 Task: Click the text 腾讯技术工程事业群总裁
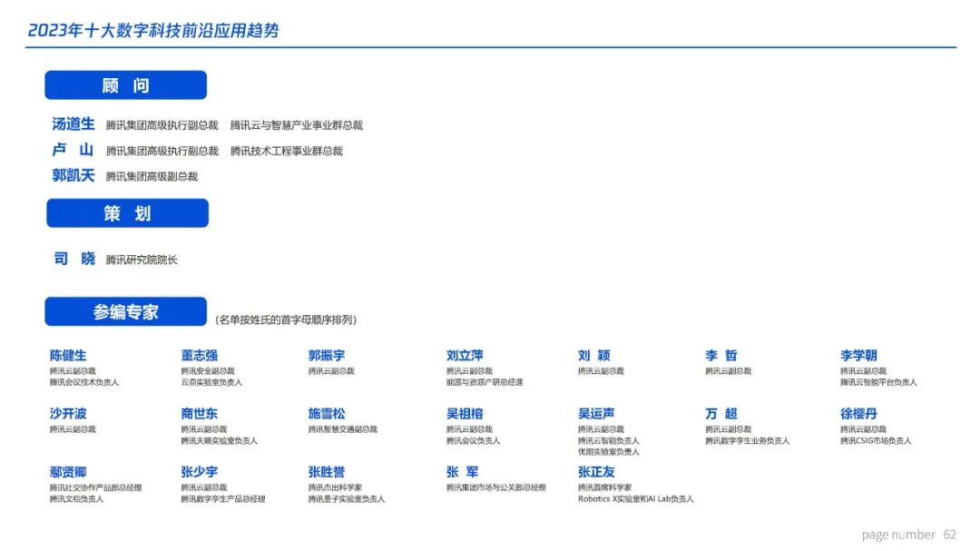click(x=286, y=151)
